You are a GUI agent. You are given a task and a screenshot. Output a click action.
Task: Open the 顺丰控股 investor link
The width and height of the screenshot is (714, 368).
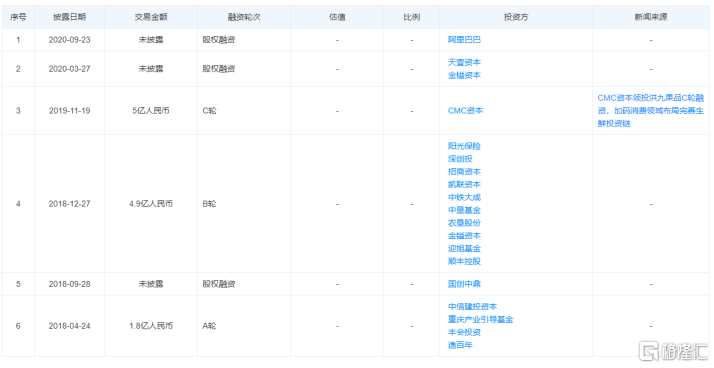click(464, 261)
